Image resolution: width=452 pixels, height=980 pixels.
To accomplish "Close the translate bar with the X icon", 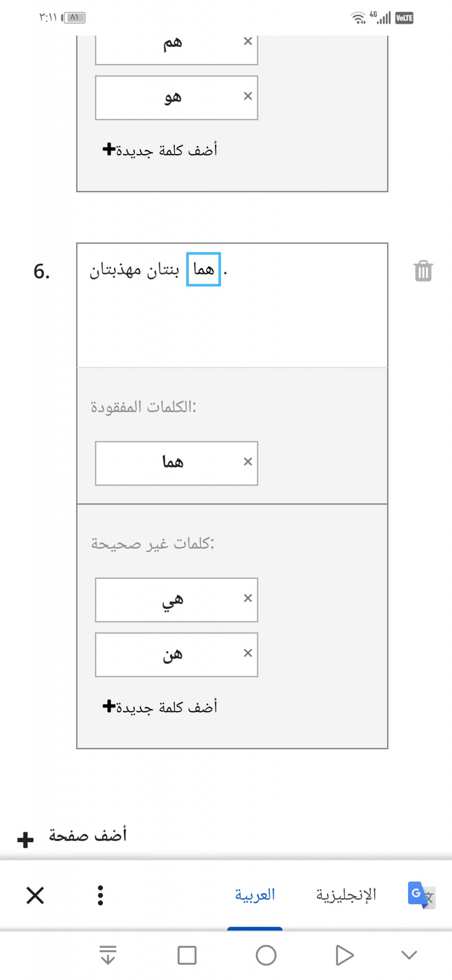I will (x=35, y=895).
